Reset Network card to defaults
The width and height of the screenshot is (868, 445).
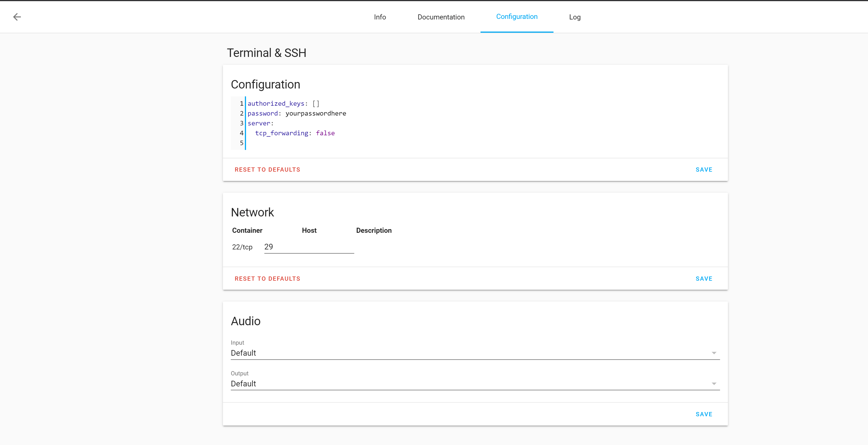point(267,279)
